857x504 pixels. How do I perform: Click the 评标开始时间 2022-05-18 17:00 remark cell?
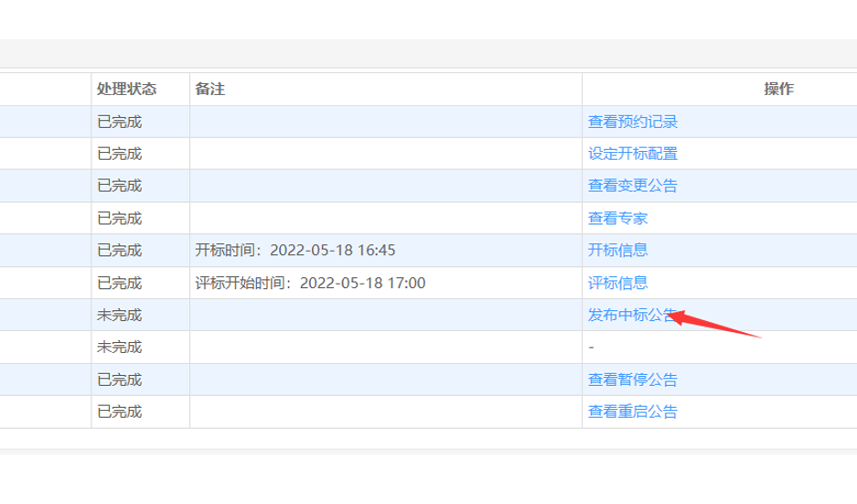pos(310,283)
